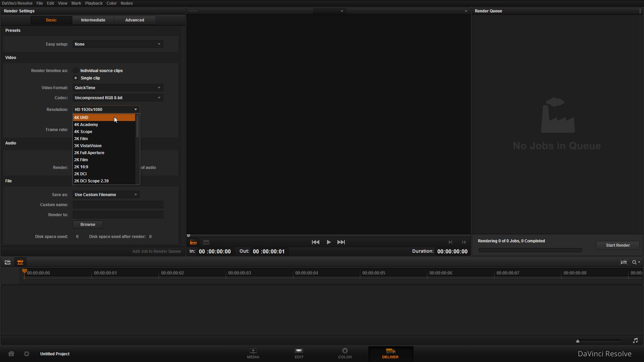The height and width of the screenshot is (362, 644).
Task: Click the timeline view options icon left of magnifier
Action: [x=624, y=262]
